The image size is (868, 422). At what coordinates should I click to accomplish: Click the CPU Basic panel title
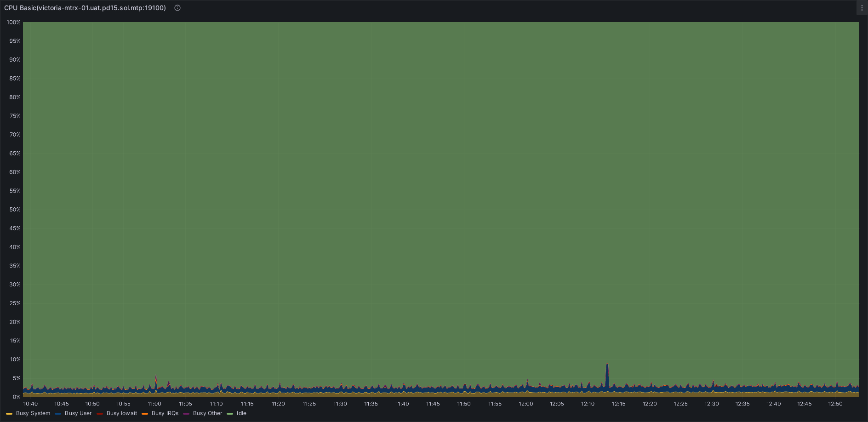(85, 8)
